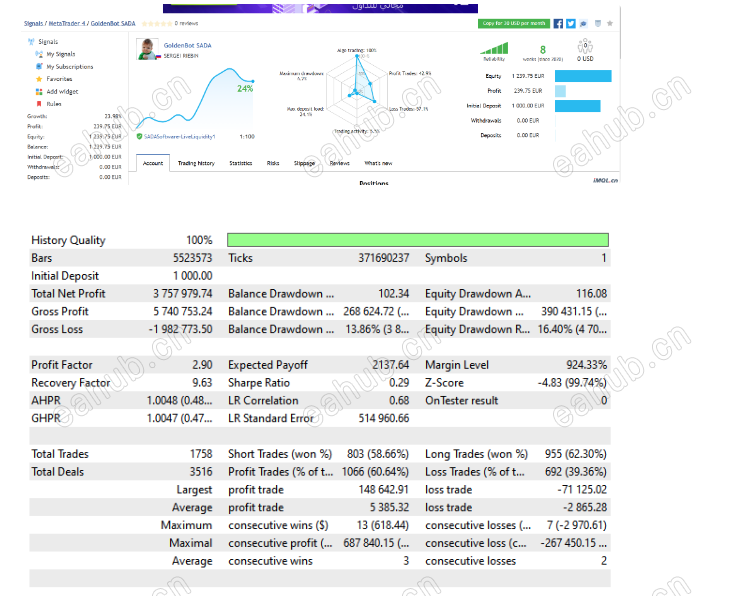Screen dimensions: 749x596
Task: Click largest profit trade value 148 642.91
Action: tap(384, 490)
